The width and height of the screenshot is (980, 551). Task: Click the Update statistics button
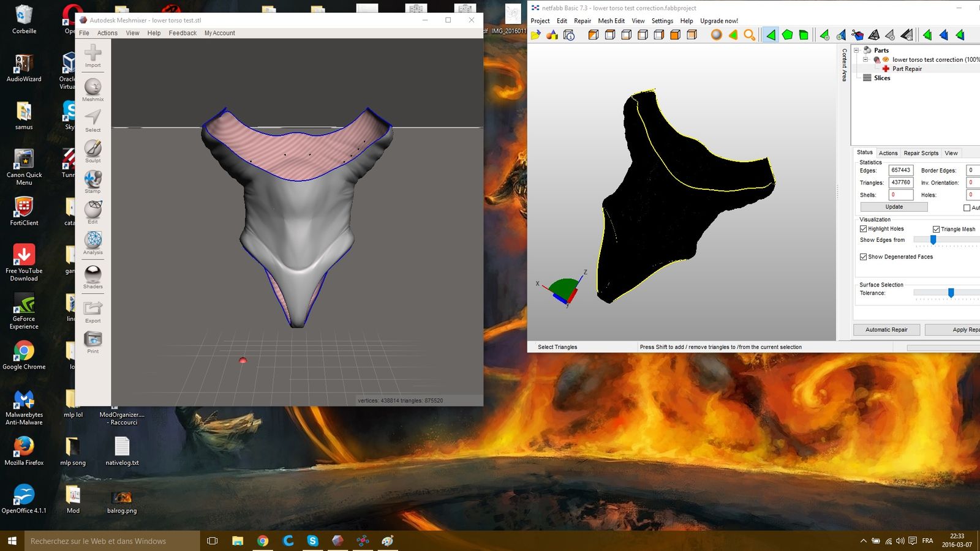point(894,207)
